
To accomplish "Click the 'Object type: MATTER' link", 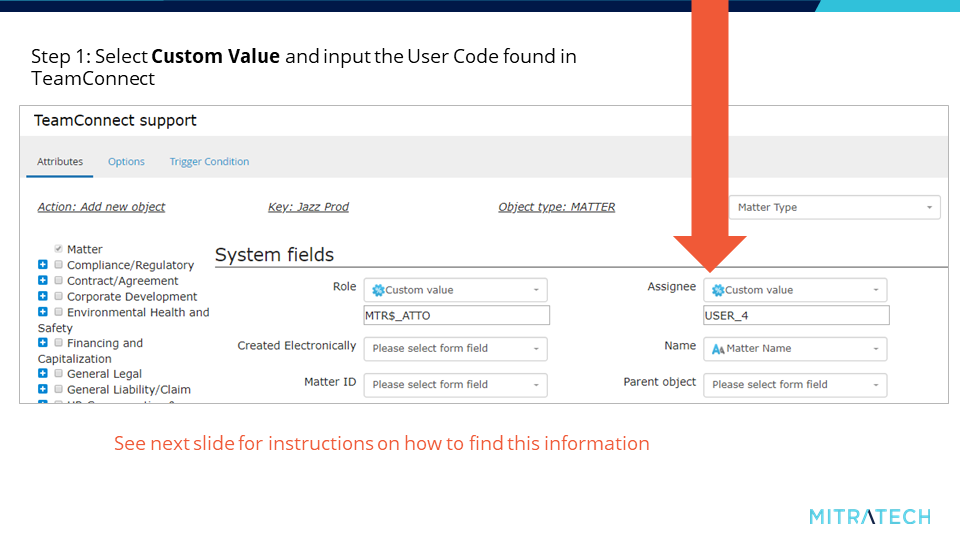I will tap(557, 207).
